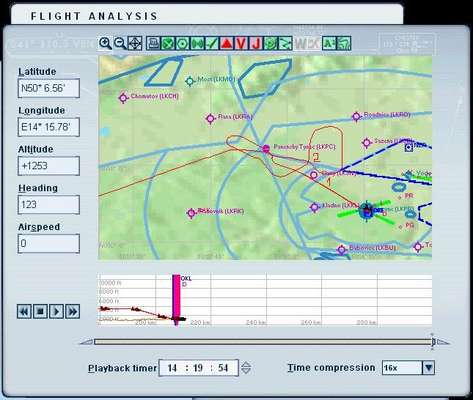Click waypoint number 2 on flight path
Viewport: 473px width, 400px height.
(316, 157)
